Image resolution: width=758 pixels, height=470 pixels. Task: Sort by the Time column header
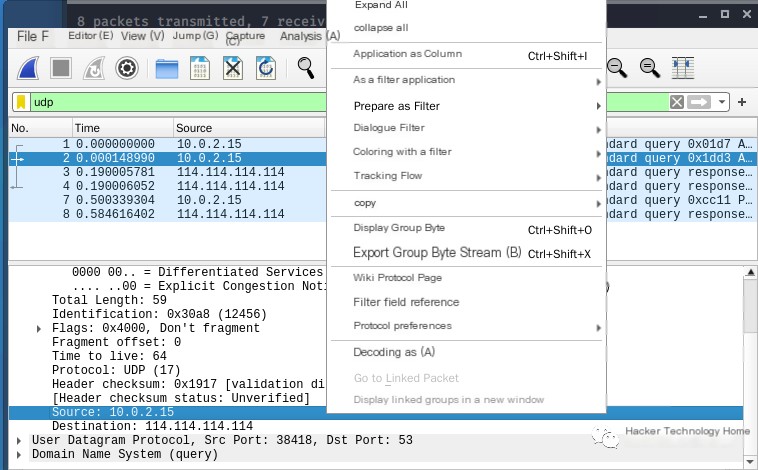tap(123, 128)
